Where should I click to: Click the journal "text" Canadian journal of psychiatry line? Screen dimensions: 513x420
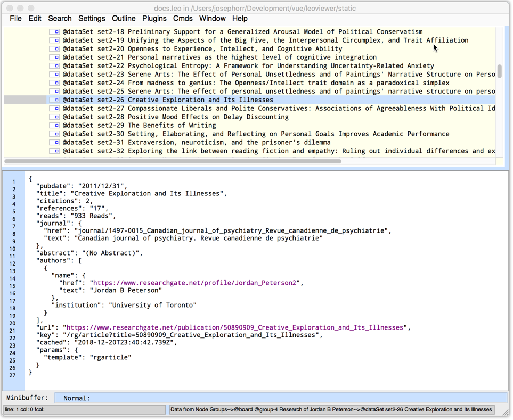183,238
